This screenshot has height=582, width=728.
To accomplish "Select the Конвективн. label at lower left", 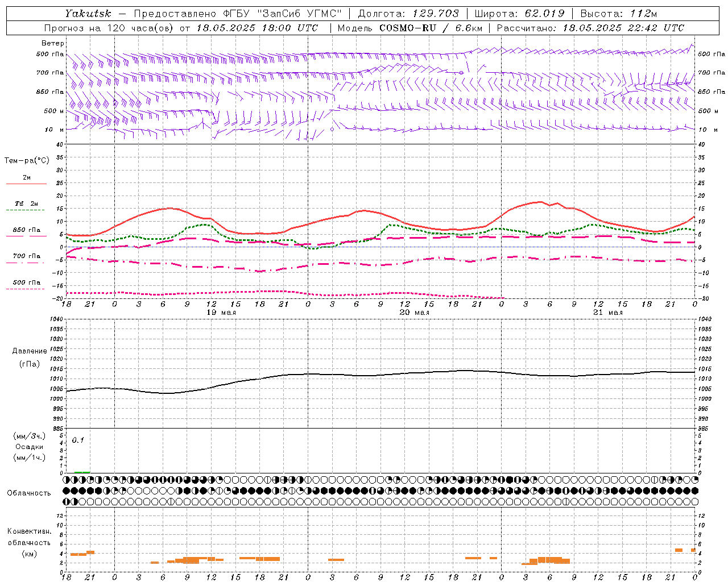I will 30,531.
